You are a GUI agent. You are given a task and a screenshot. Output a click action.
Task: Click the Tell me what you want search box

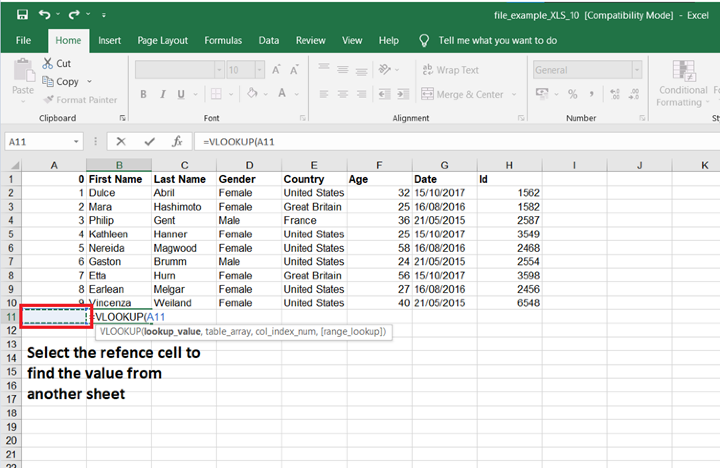point(497,41)
